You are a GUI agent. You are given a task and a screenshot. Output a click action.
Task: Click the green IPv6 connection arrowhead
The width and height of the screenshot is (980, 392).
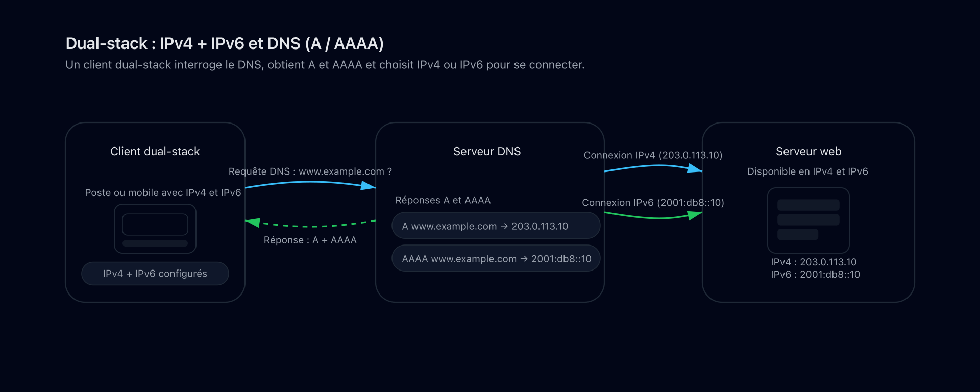click(695, 215)
